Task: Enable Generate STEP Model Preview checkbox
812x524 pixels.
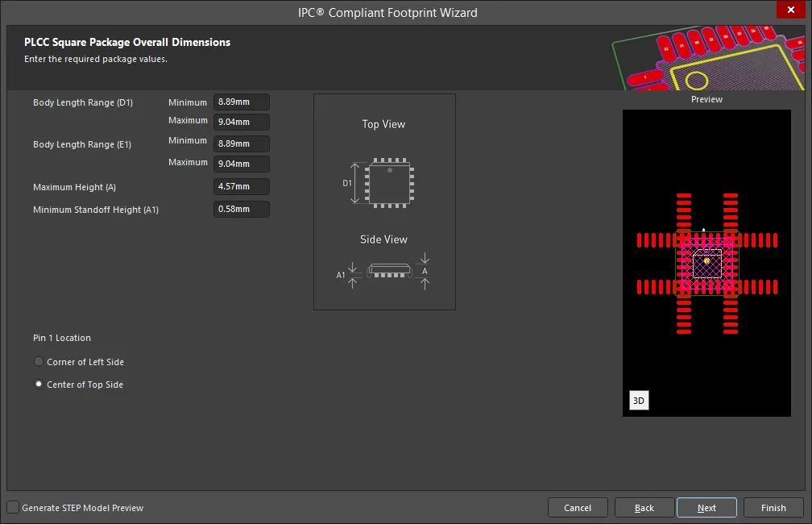Action: pyautogui.click(x=13, y=507)
